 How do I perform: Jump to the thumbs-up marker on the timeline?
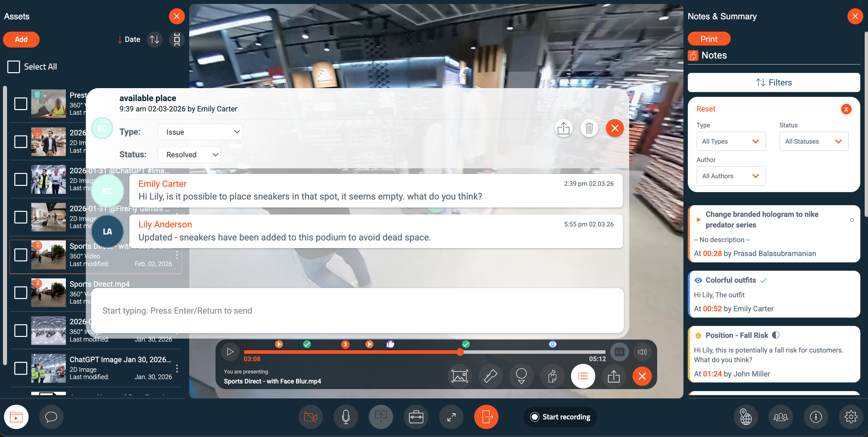[x=390, y=344]
